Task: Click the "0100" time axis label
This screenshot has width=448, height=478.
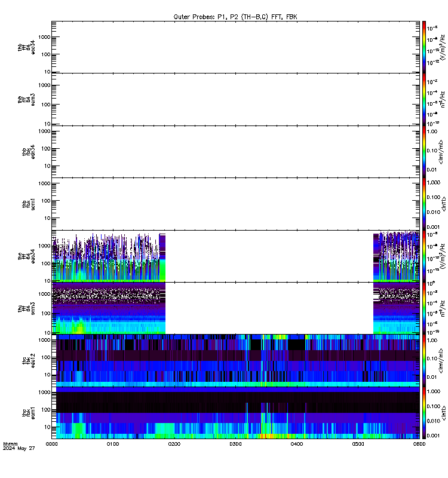Action: pyautogui.click(x=113, y=444)
